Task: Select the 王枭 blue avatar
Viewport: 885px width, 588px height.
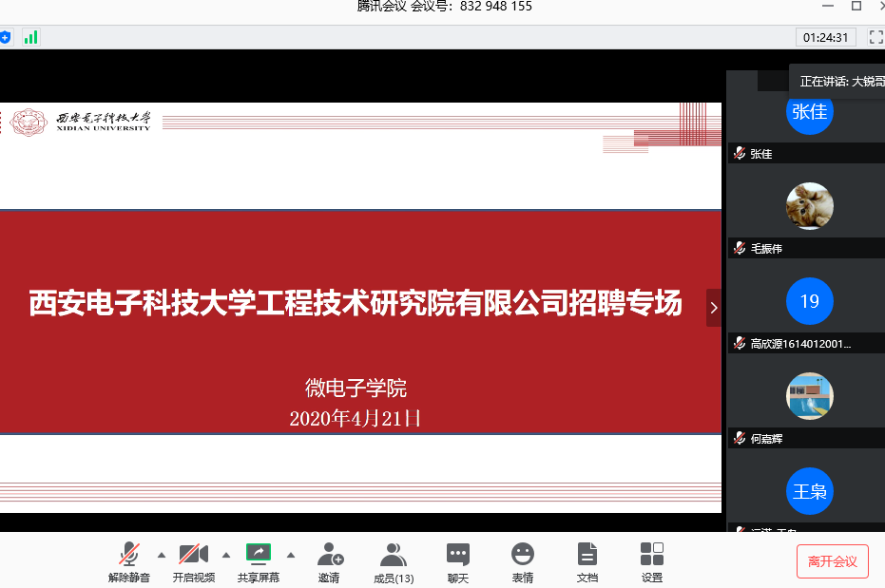Action: click(x=809, y=491)
